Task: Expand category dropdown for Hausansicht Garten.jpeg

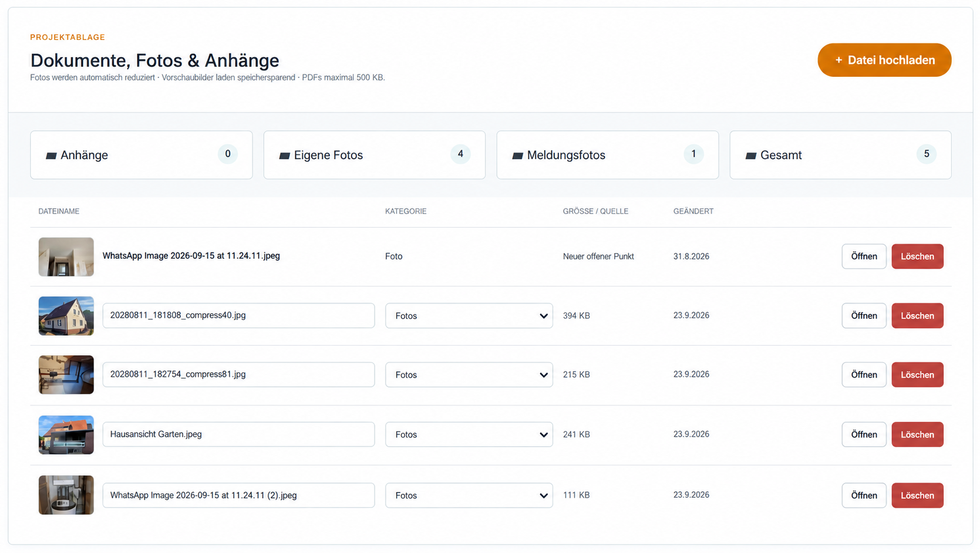Action: click(469, 434)
